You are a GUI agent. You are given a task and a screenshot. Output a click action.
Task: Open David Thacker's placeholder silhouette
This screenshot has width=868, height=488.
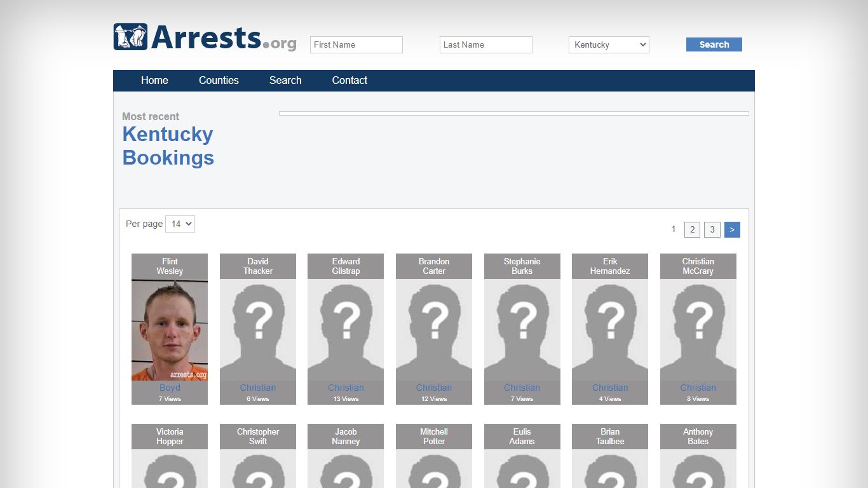point(258,330)
